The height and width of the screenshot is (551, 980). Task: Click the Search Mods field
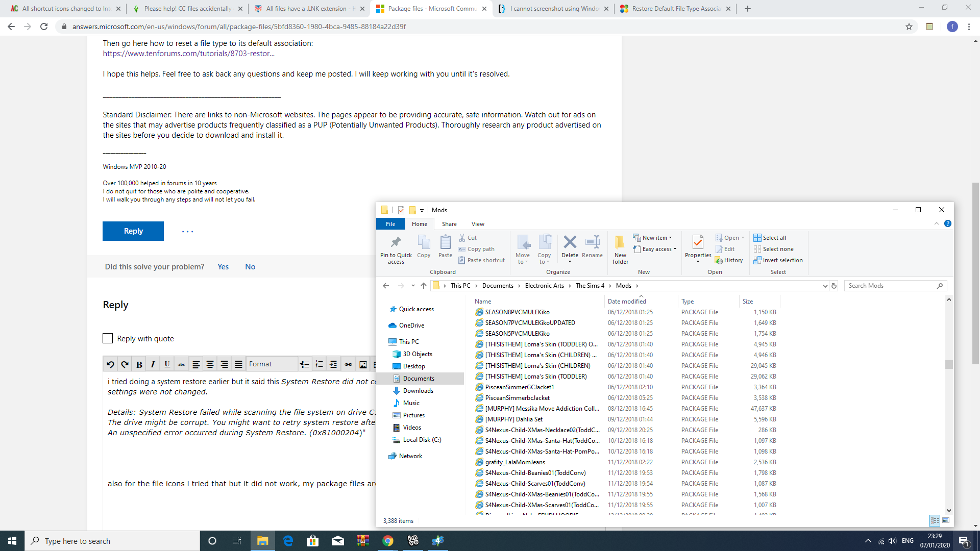point(895,286)
